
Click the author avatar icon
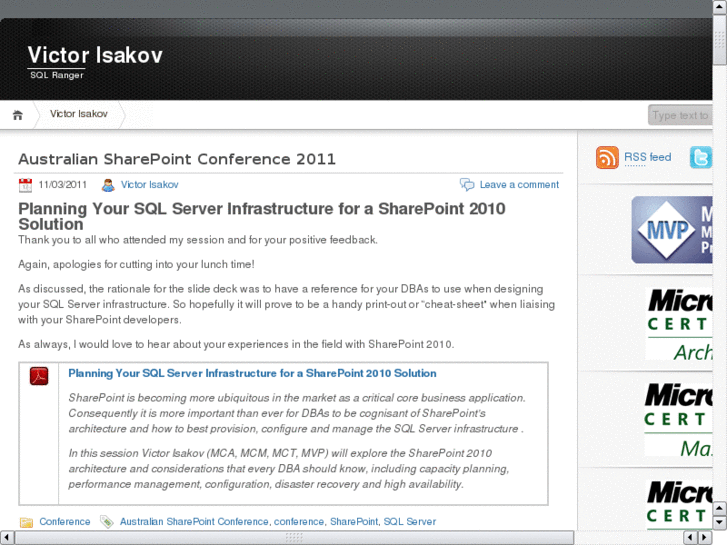click(x=108, y=185)
